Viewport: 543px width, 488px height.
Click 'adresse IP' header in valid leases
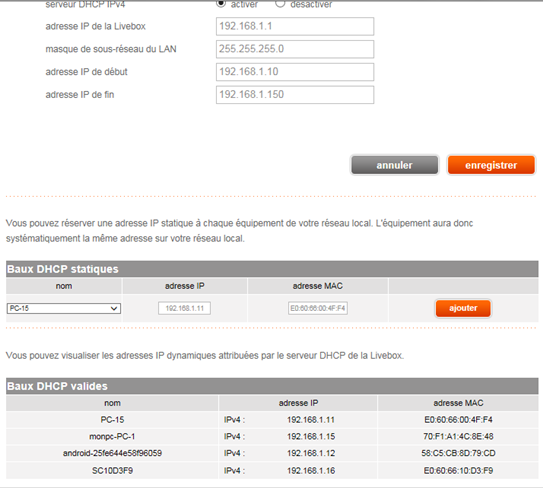click(x=299, y=403)
